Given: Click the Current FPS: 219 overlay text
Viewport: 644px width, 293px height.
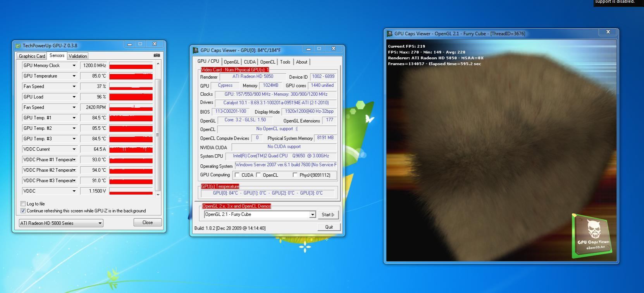Looking at the screenshot, I should (x=406, y=46).
